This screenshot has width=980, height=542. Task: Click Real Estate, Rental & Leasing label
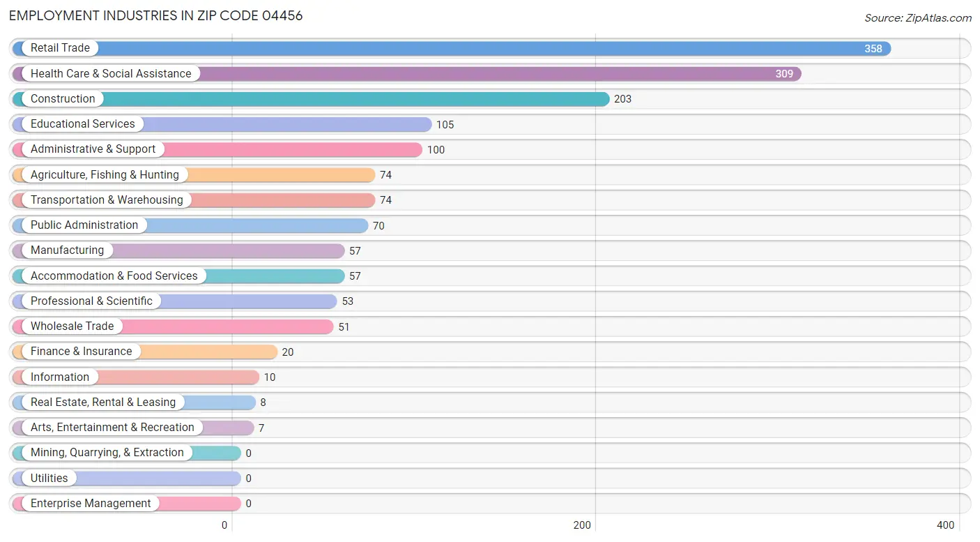point(103,402)
